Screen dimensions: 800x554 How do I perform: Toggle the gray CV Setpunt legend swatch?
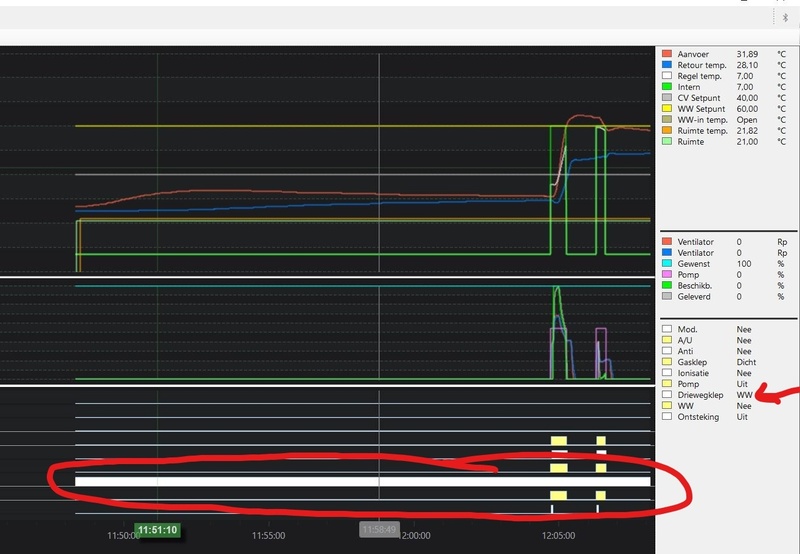point(666,97)
